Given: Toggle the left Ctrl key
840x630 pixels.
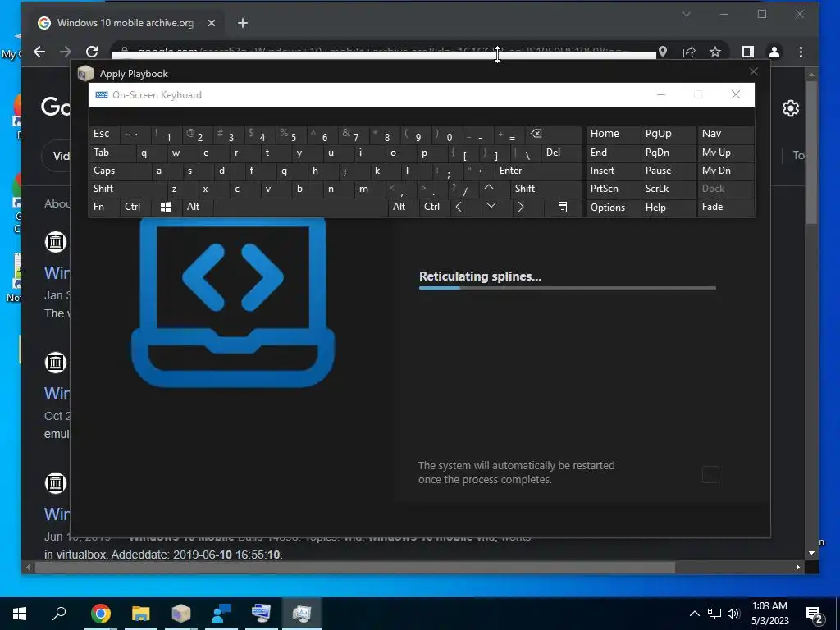Looking at the screenshot, I should (135, 207).
